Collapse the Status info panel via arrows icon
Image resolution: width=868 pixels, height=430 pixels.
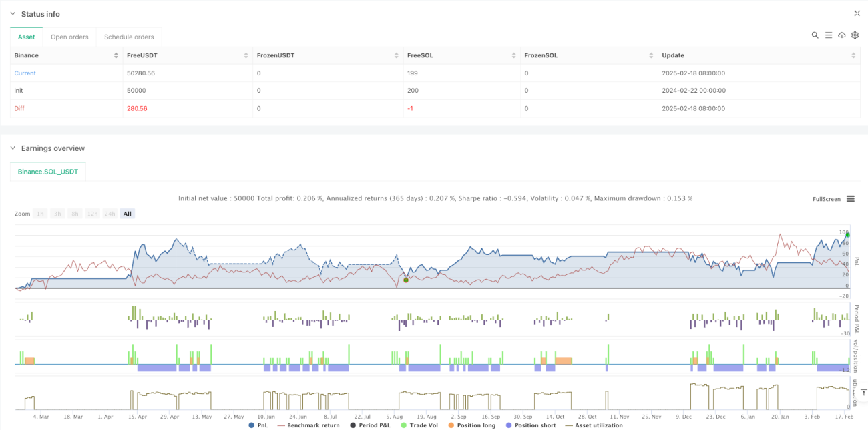point(857,13)
